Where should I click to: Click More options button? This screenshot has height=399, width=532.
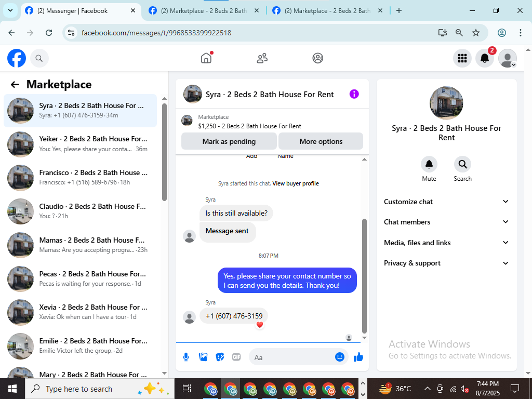(321, 141)
